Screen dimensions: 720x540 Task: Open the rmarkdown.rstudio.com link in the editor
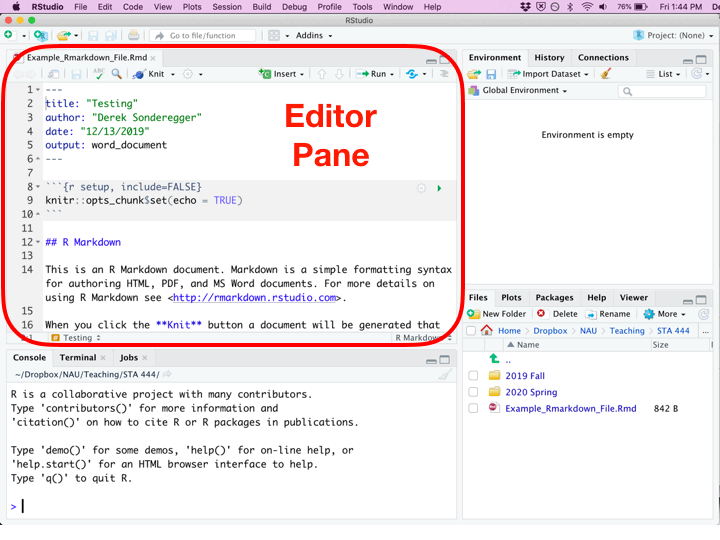pos(256,297)
